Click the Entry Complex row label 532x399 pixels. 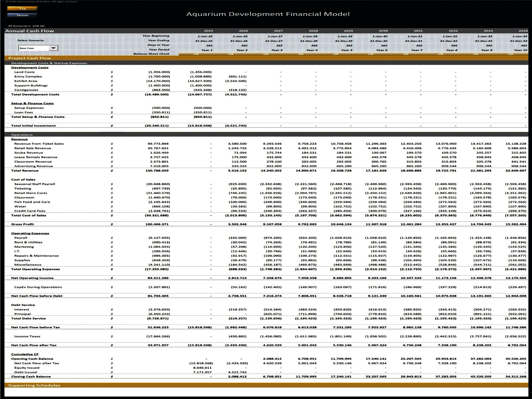click(x=28, y=76)
